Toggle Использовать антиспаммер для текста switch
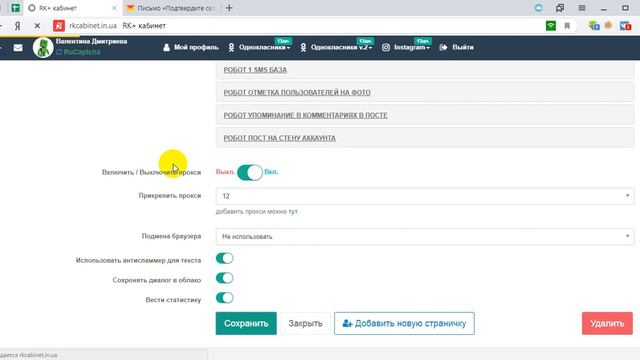 pos(224,258)
